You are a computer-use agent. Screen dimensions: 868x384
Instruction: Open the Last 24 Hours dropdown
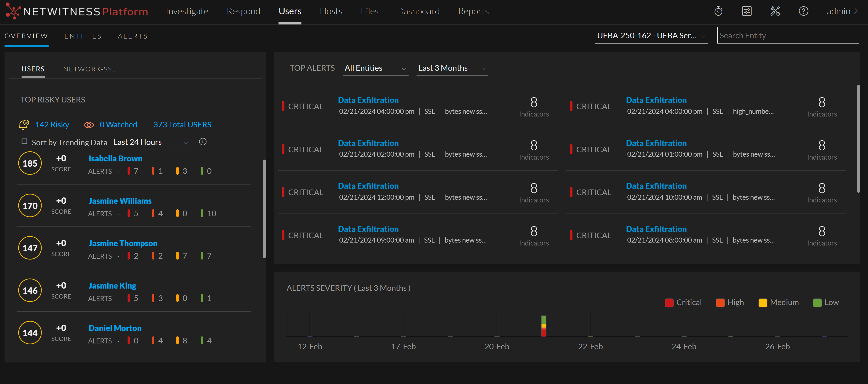151,142
